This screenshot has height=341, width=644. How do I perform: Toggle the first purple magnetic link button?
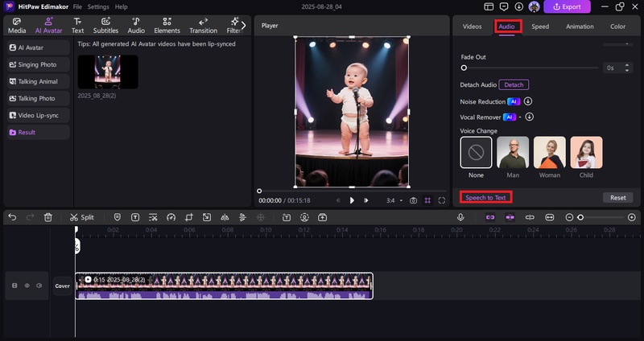pos(490,217)
